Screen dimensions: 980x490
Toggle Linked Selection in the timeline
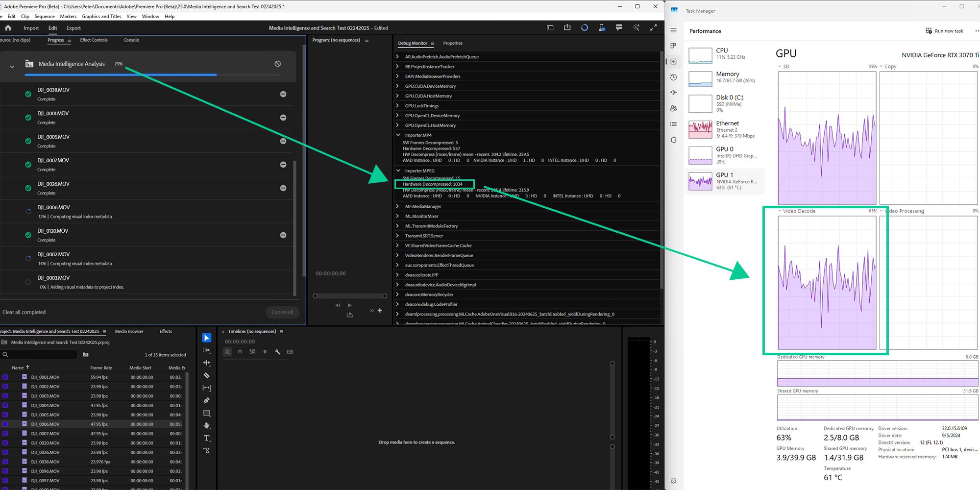point(227,352)
